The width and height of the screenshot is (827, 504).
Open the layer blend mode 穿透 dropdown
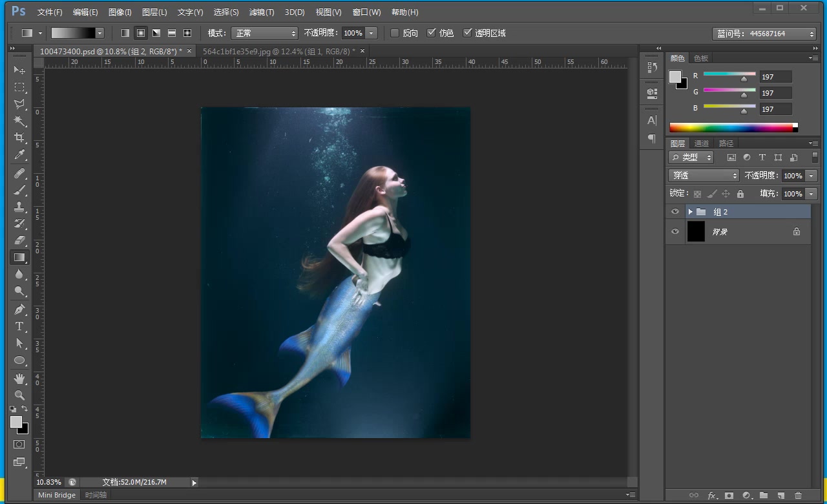point(704,175)
